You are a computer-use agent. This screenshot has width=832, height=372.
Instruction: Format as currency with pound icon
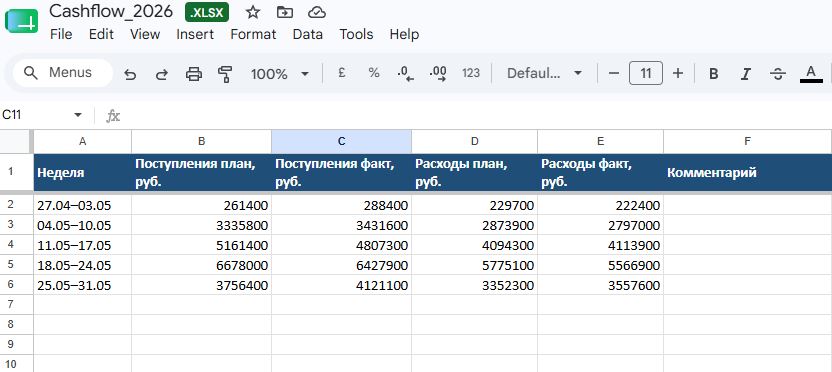pyautogui.click(x=342, y=73)
